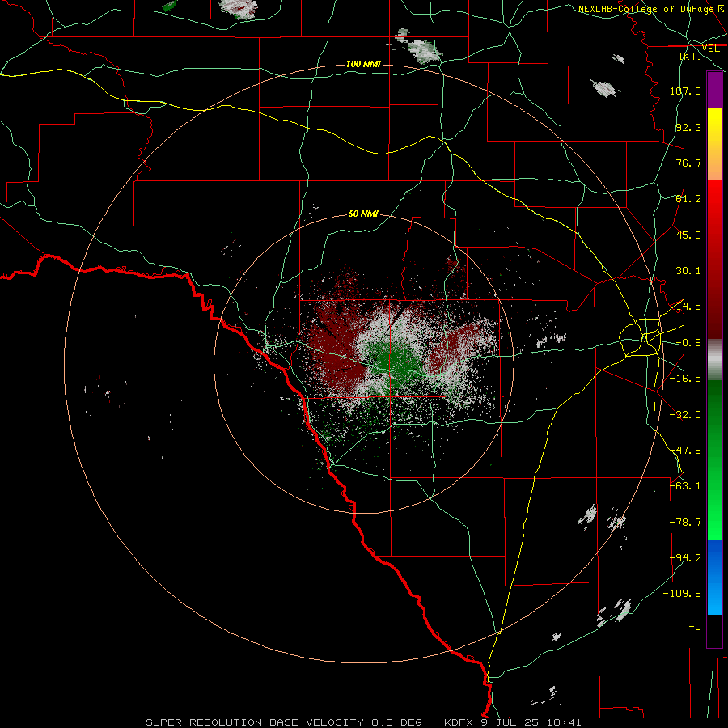Screen dimensions: 728x728
Task: Click the VEL legend title
Action: 710,49
